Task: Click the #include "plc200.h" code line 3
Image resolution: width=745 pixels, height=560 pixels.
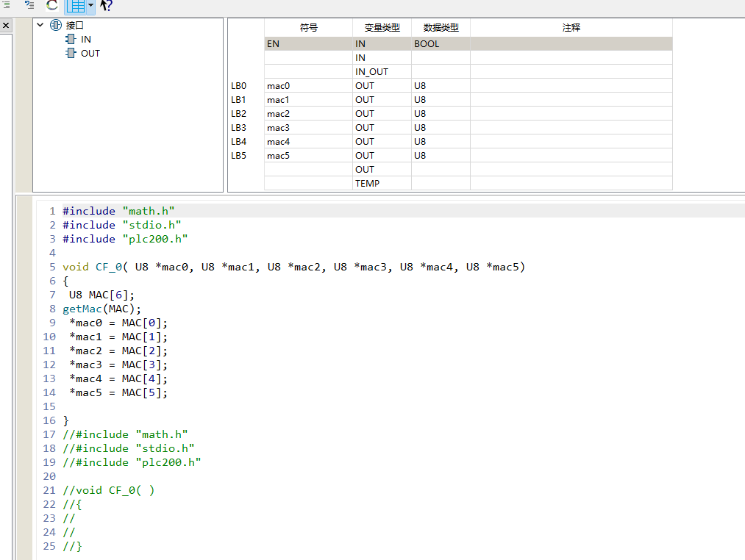Action: tap(125, 239)
